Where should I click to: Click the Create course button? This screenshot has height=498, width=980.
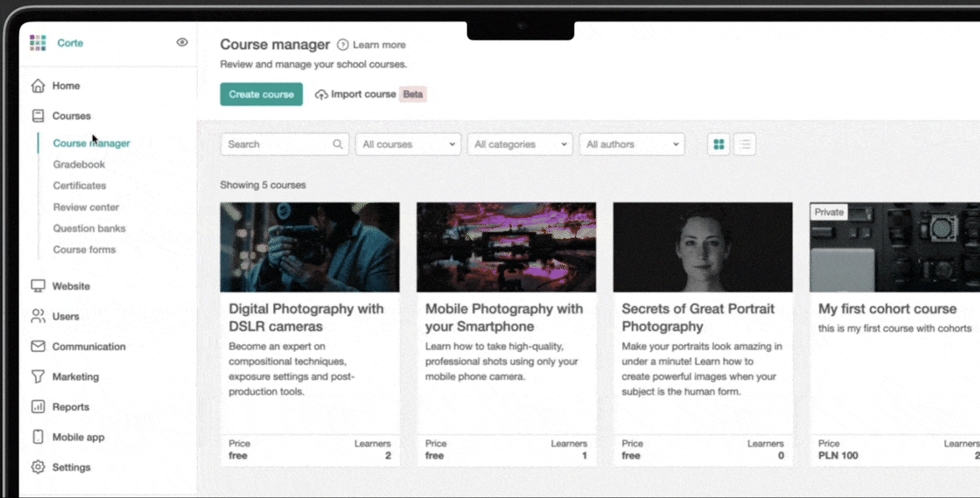click(x=261, y=94)
